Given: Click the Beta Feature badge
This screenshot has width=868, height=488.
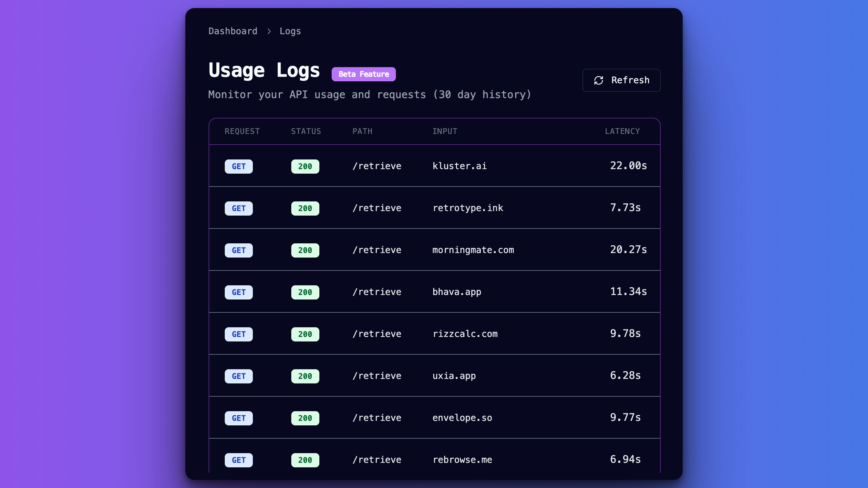Looking at the screenshot, I should 364,74.
